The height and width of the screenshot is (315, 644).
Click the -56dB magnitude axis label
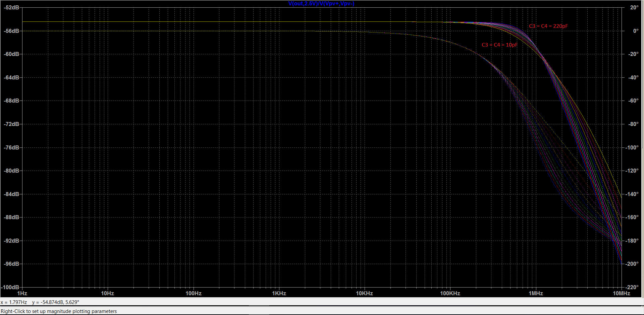coord(11,31)
